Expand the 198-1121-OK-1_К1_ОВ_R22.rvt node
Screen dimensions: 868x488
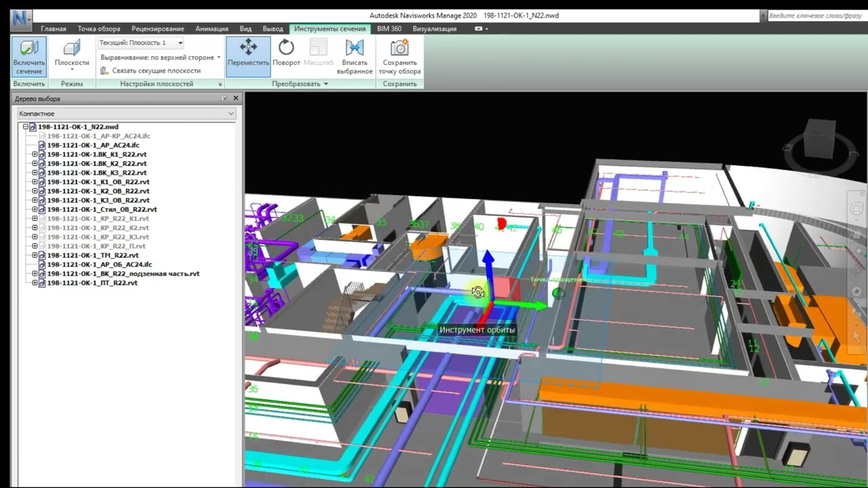pyautogui.click(x=35, y=182)
